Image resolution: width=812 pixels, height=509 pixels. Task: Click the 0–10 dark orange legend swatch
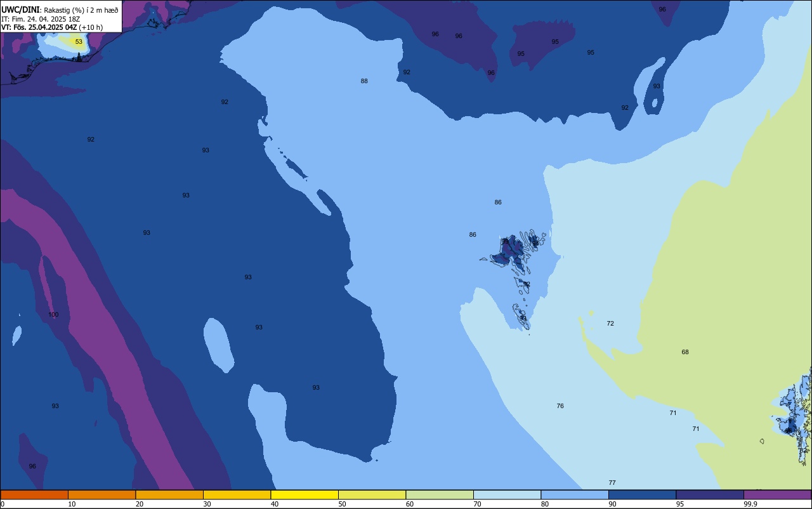[x=34, y=494]
